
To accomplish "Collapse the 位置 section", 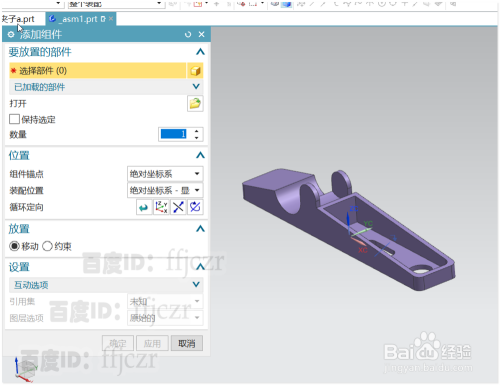I will 200,155.
